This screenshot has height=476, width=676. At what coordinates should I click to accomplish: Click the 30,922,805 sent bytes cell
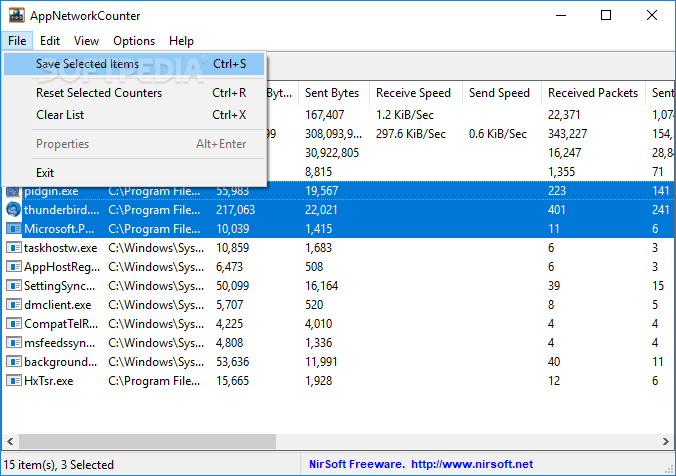332,153
